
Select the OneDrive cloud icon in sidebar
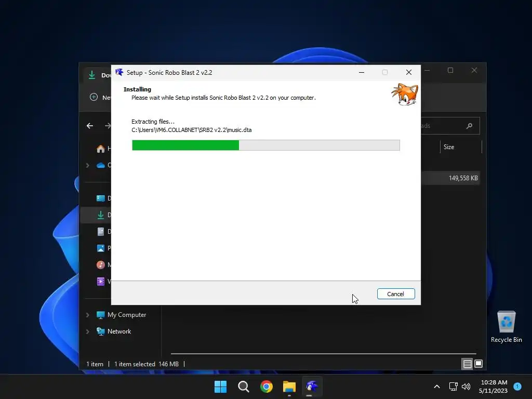101,165
